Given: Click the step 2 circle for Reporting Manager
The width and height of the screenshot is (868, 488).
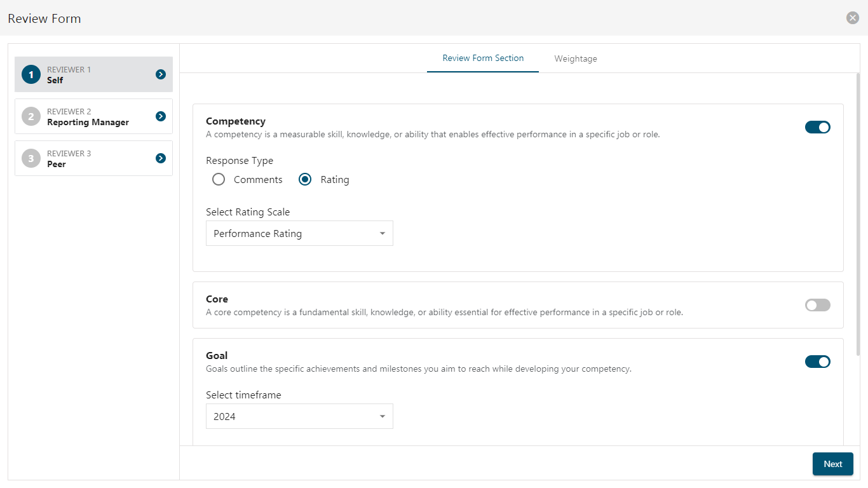Looking at the screenshot, I should (31, 116).
